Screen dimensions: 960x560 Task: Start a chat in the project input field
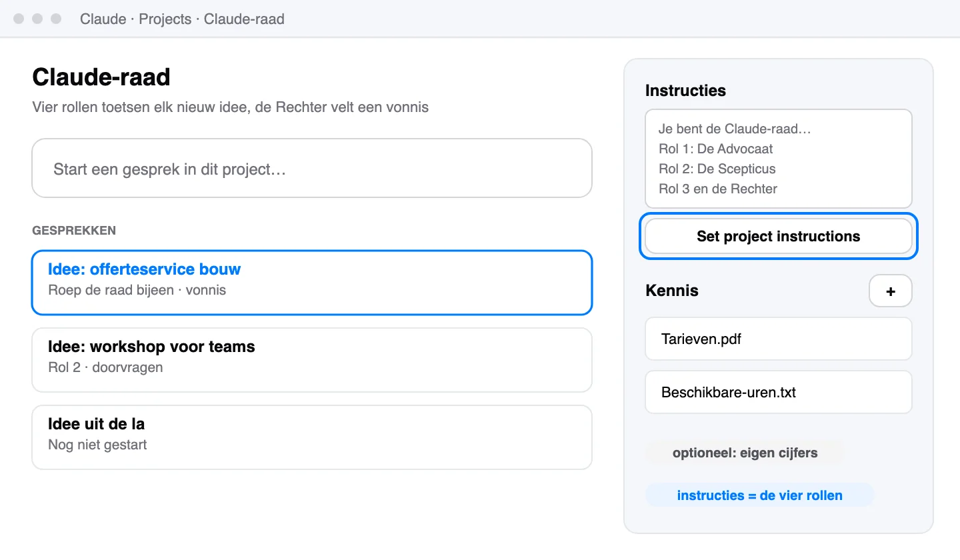(x=312, y=168)
